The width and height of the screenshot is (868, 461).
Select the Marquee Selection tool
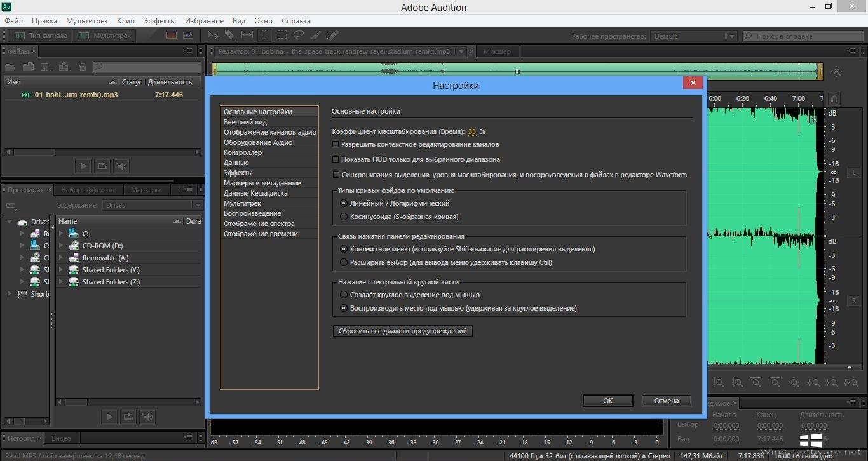(281, 36)
